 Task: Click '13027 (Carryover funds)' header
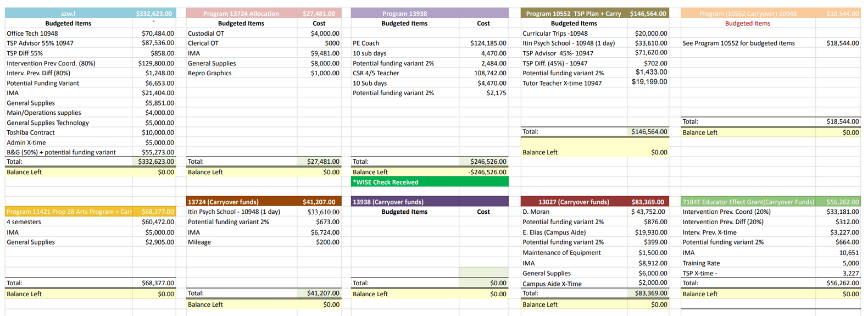point(574,202)
